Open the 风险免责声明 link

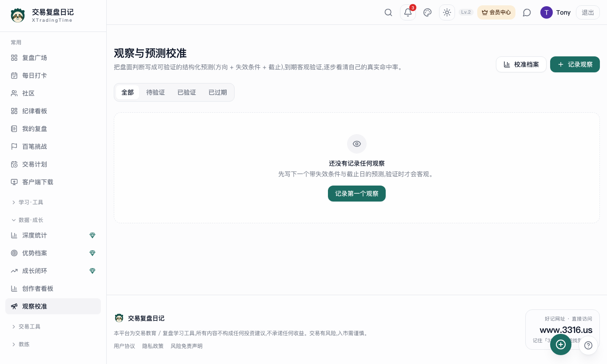pos(187,346)
